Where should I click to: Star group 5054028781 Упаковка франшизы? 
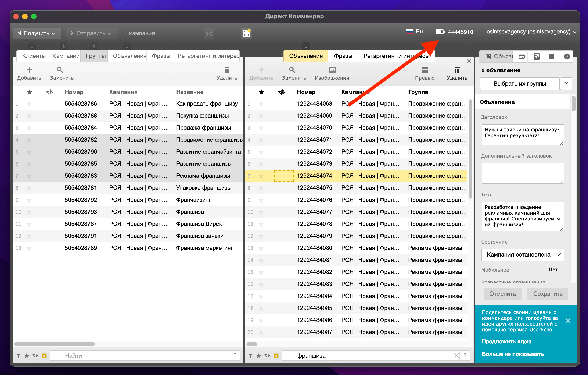[29, 188]
